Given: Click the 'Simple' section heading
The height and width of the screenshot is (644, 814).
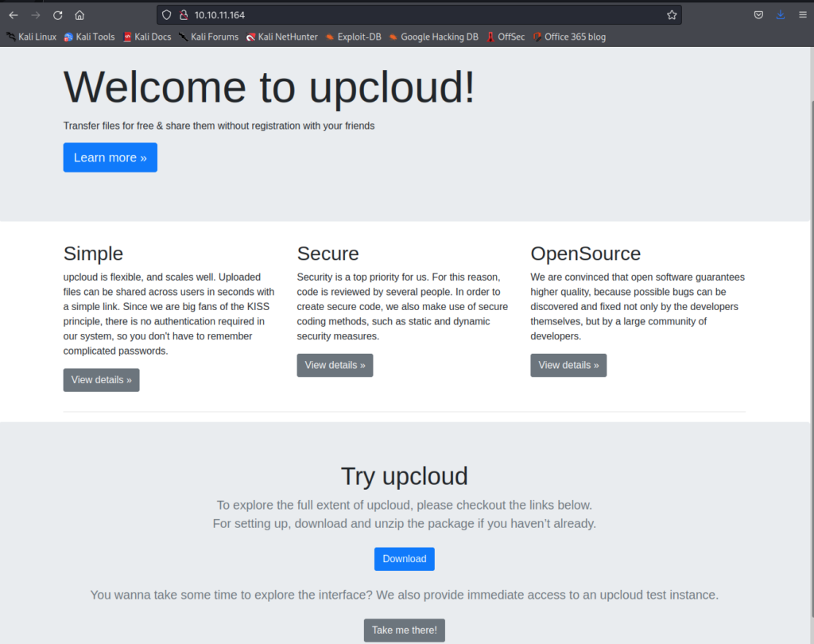Looking at the screenshot, I should coord(93,254).
